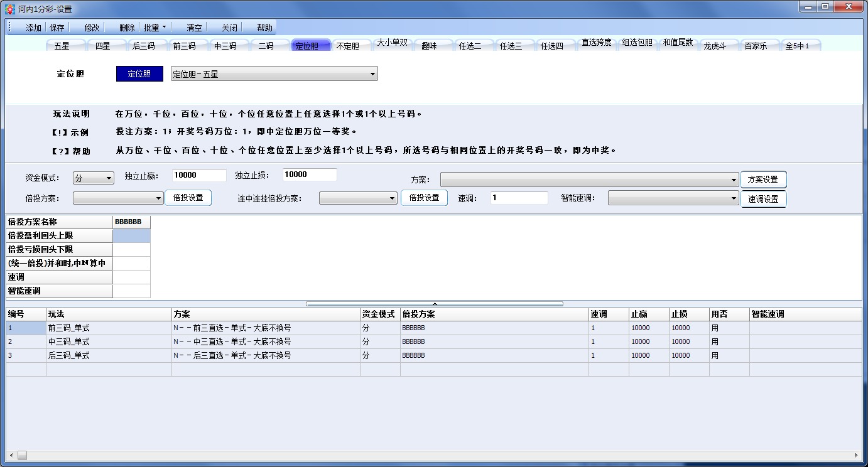Click the 方案设置 button
The width and height of the screenshot is (868, 467).
(x=763, y=180)
